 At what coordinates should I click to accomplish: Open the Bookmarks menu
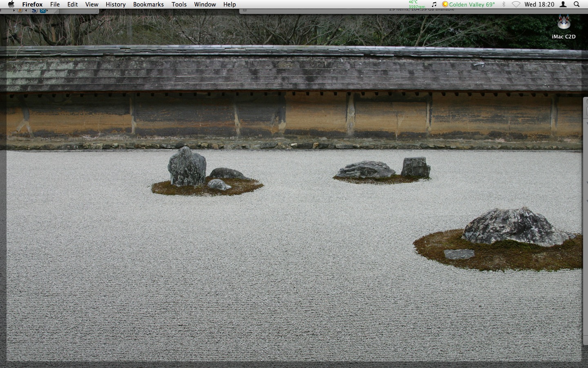point(148,4)
